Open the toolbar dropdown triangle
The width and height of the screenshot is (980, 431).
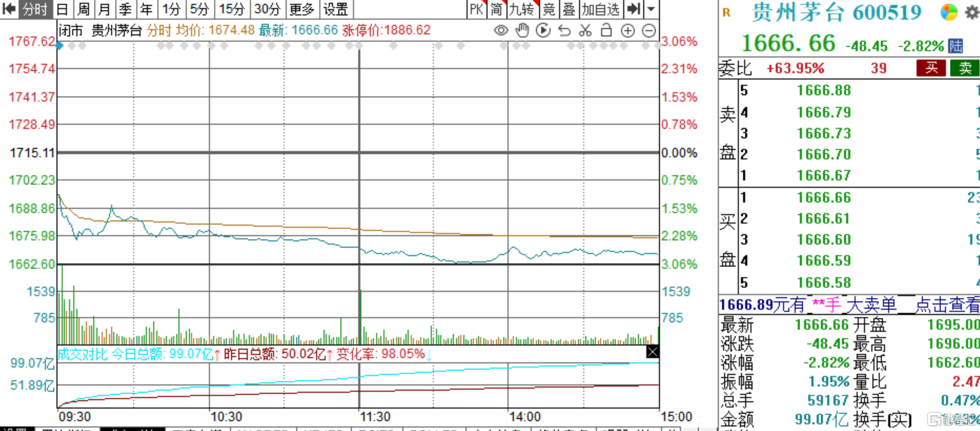pos(651,9)
